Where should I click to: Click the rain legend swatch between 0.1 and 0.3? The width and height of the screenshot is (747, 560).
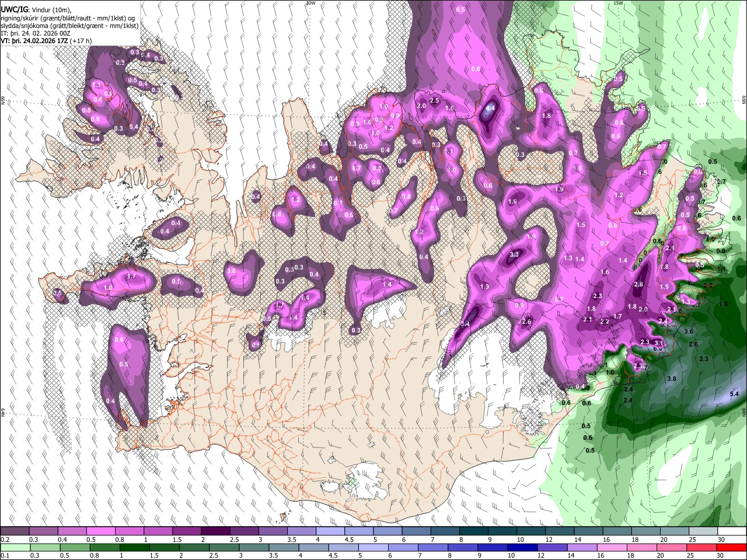(15, 547)
